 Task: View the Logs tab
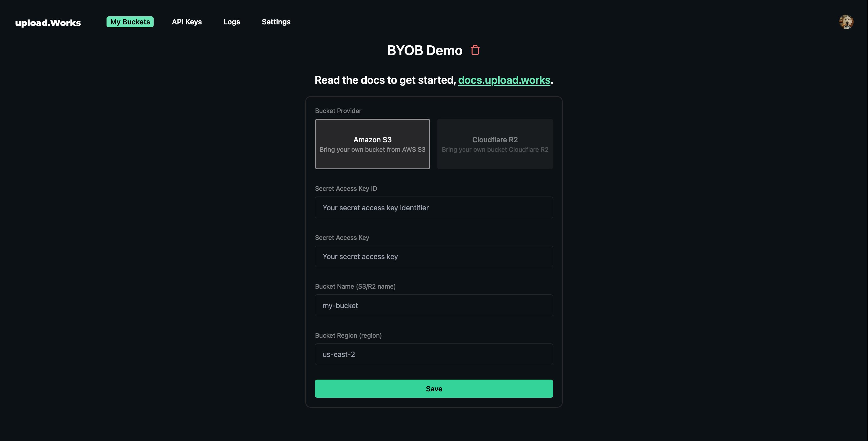pyautogui.click(x=232, y=22)
